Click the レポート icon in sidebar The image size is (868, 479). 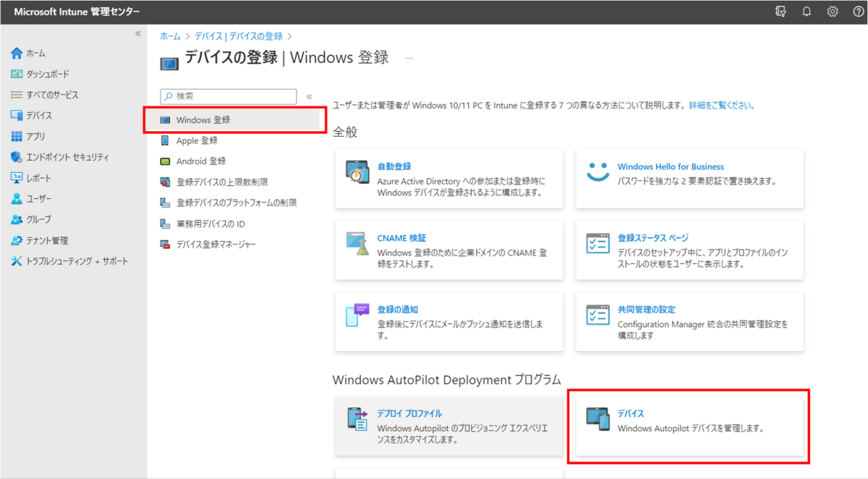[17, 178]
